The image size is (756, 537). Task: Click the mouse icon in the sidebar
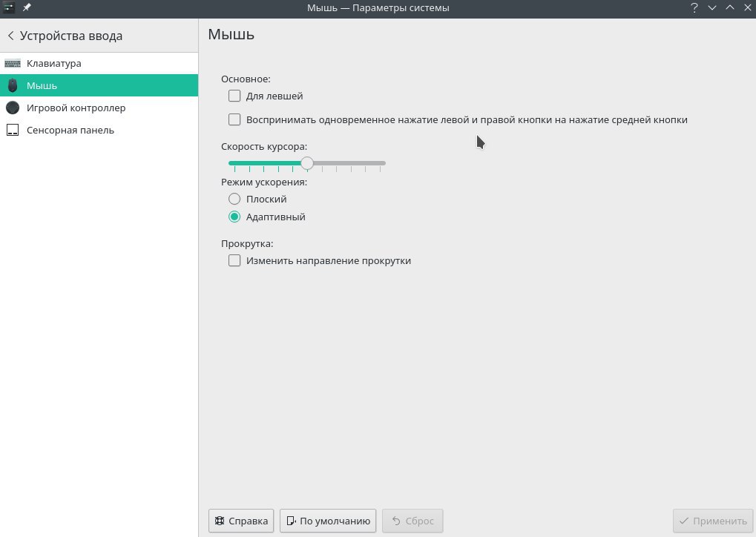click(x=13, y=85)
